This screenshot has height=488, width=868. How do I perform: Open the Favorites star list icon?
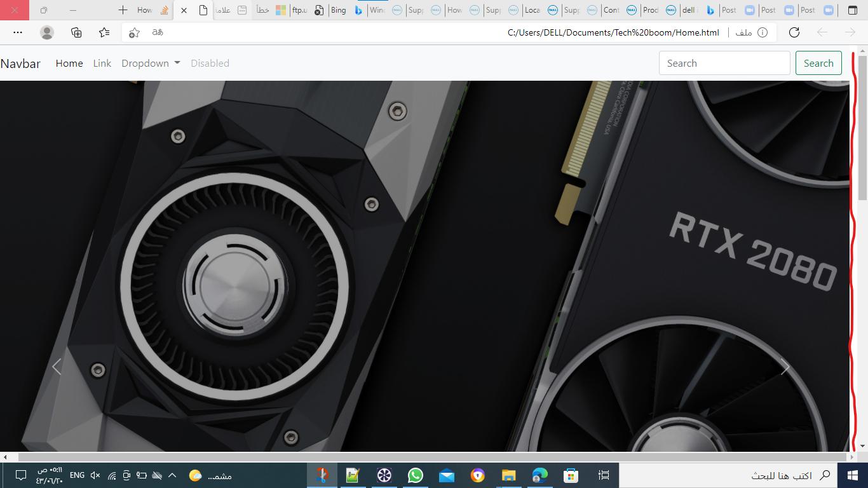104,32
